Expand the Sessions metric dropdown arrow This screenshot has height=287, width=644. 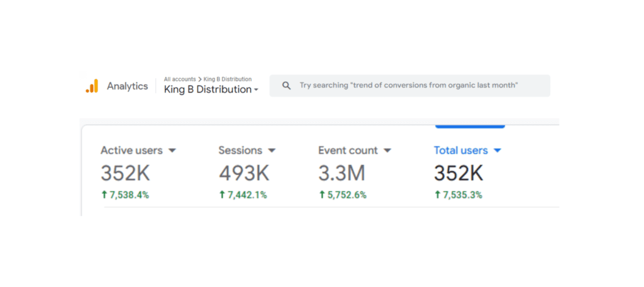click(272, 150)
